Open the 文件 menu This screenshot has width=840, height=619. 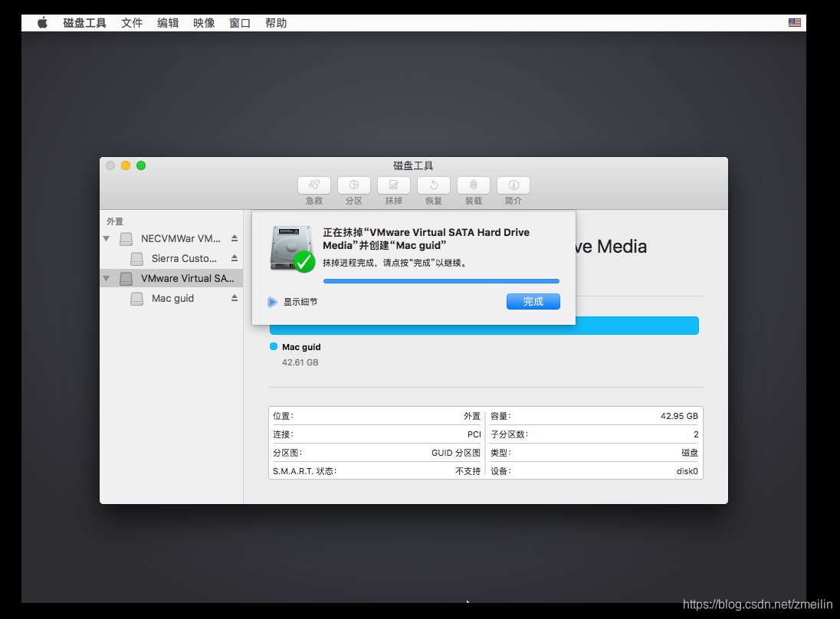(x=132, y=23)
